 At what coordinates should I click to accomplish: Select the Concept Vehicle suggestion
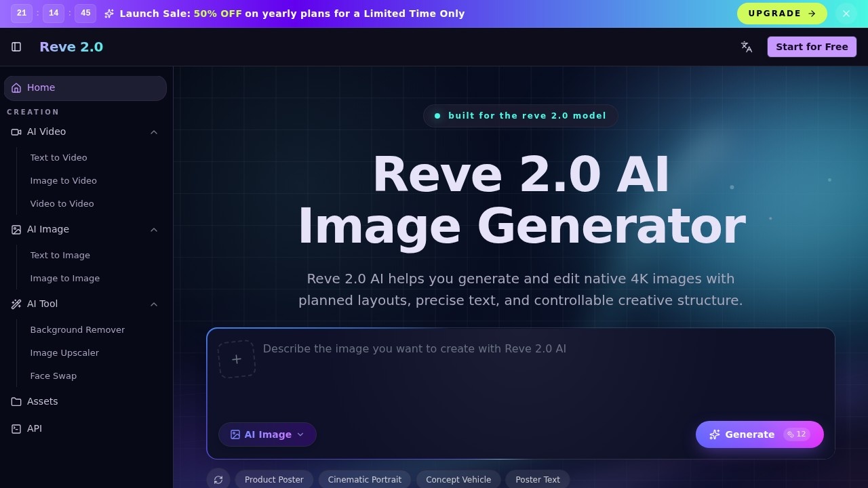[458, 480]
